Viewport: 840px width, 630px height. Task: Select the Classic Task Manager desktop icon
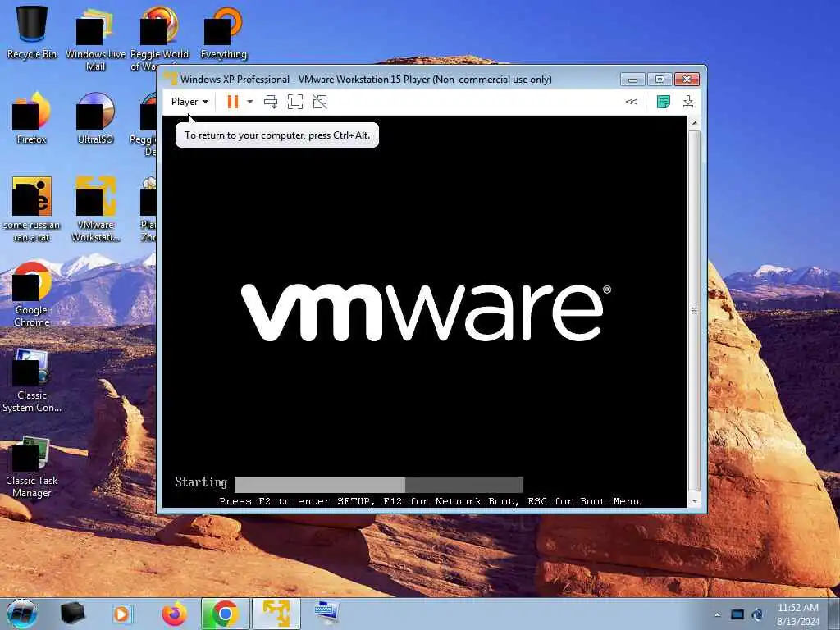[32, 466]
